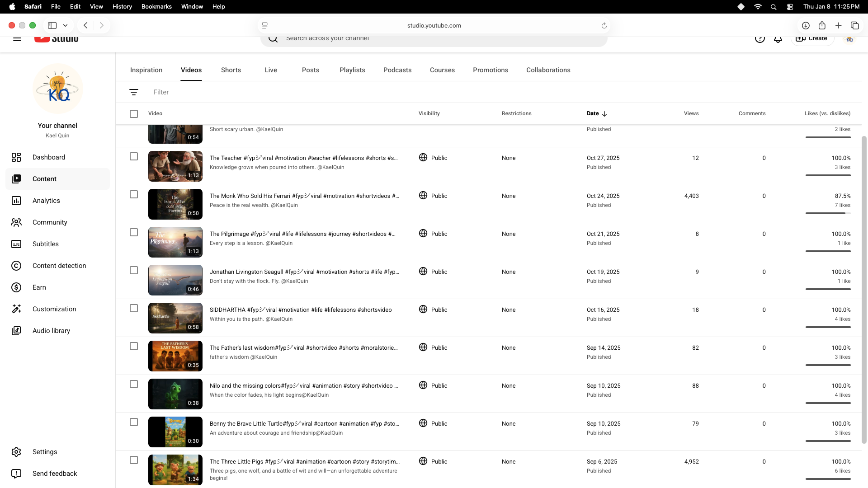Click the Create button

pos(812,39)
